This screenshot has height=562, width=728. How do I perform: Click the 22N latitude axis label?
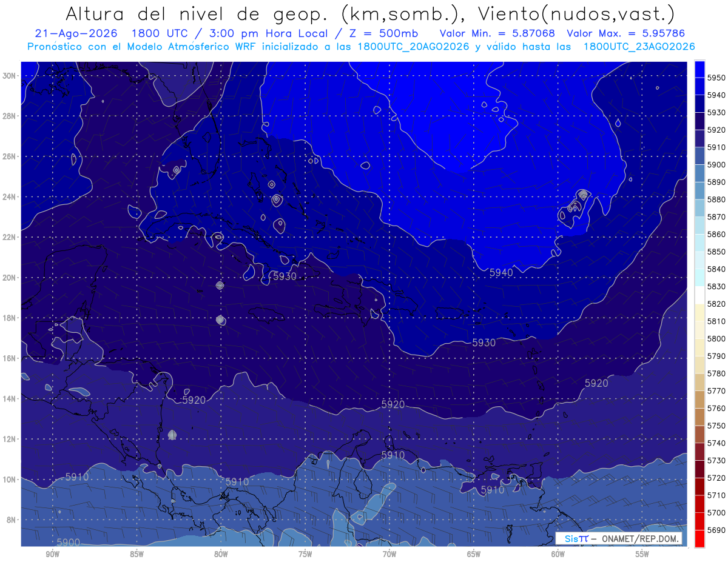pyautogui.click(x=10, y=237)
